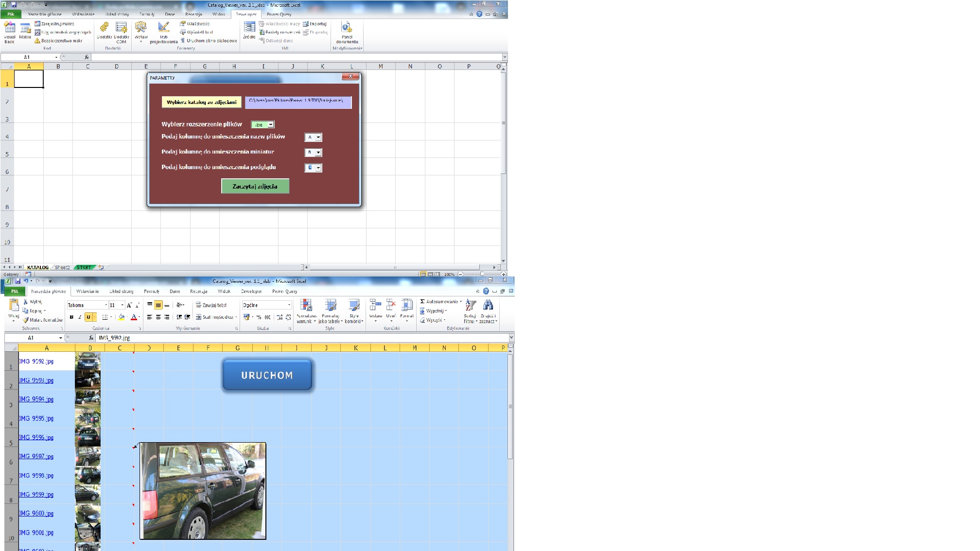Switch to Formuły tab in top window
The width and height of the screenshot is (980, 551).
point(147,14)
